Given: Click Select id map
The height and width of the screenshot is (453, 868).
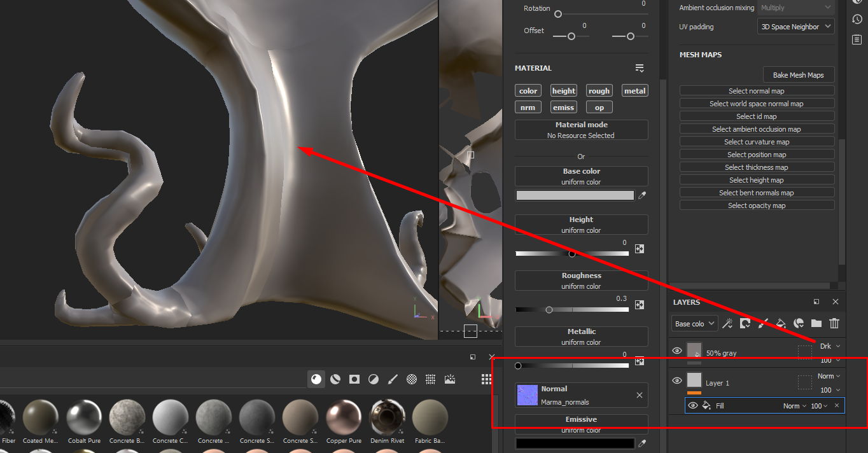Looking at the screenshot, I should 757,116.
